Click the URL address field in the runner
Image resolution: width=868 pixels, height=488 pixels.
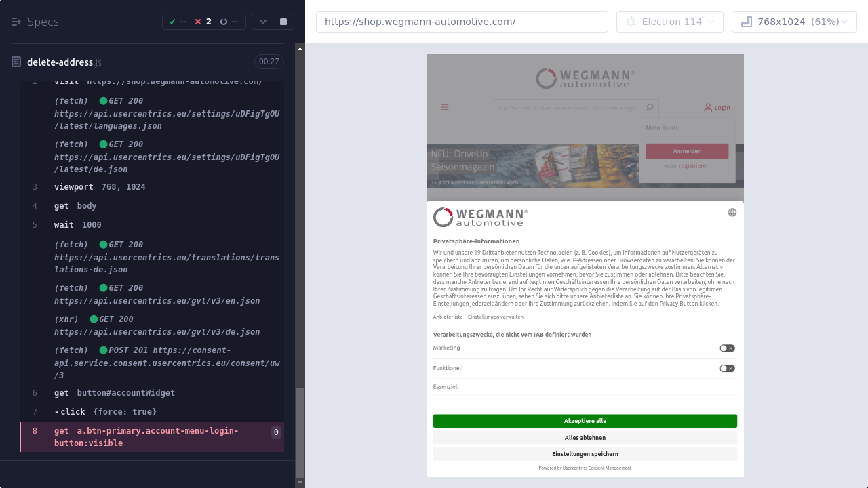(461, 22)
